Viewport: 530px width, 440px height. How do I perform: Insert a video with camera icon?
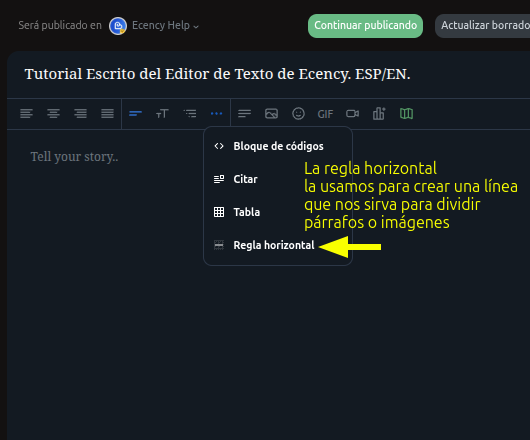pos(352,114)
